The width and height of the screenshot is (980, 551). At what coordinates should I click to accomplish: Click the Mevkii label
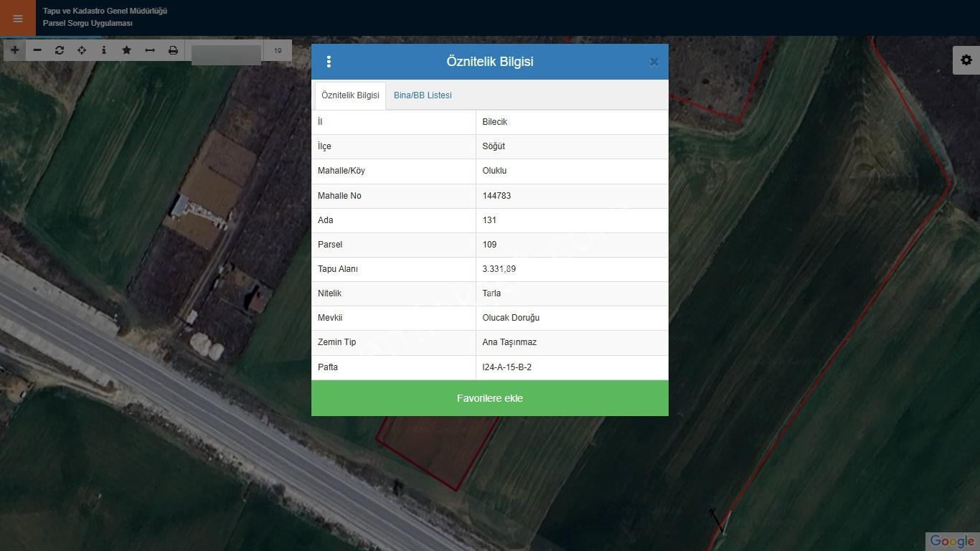click(330, 318)
